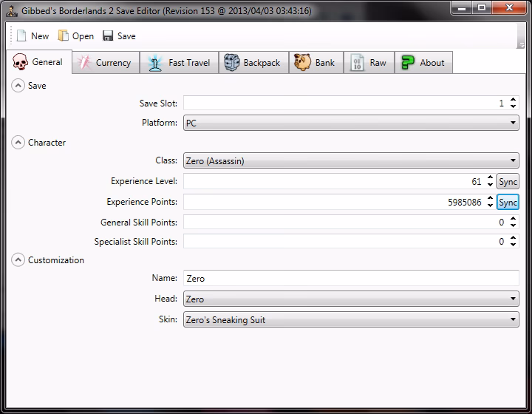Click the New file icon
Viewport: 532px width, 414px height.
click(x=21, y=35)
